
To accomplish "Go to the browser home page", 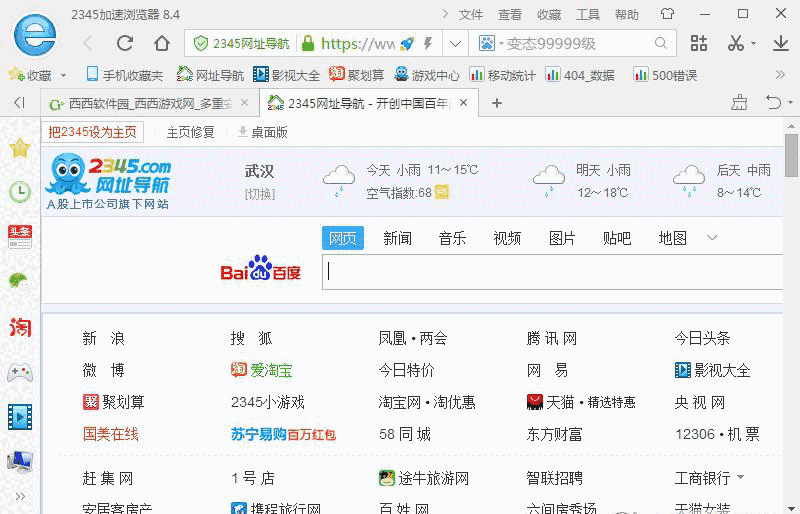I will point(162,43).
